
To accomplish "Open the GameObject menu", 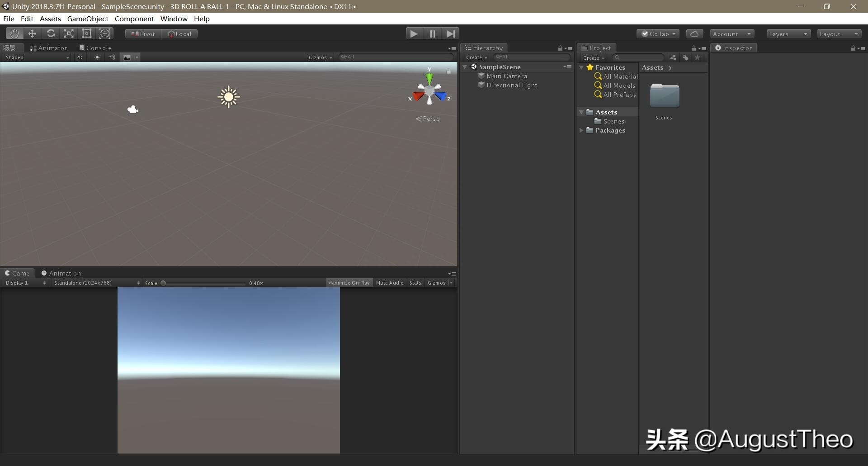I will [88, 19].
